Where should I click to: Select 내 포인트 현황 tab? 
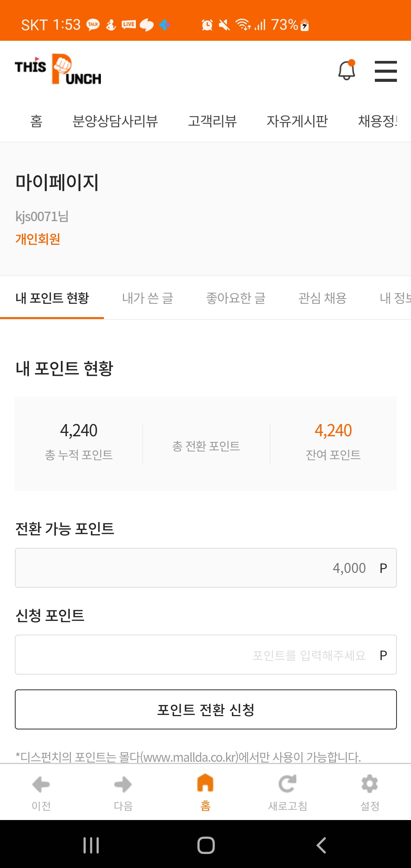point(52,298)
